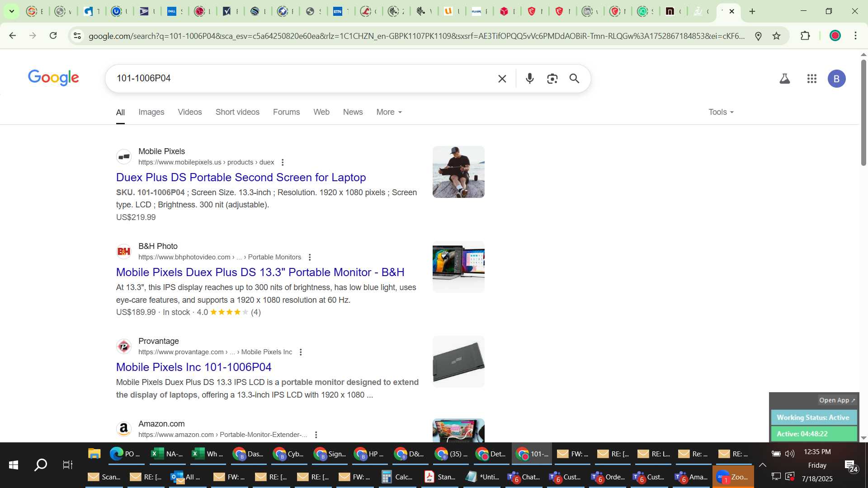Start voice search with the microphone icon
The height and width of the screenshot is (488, 868).
point(530,79)
